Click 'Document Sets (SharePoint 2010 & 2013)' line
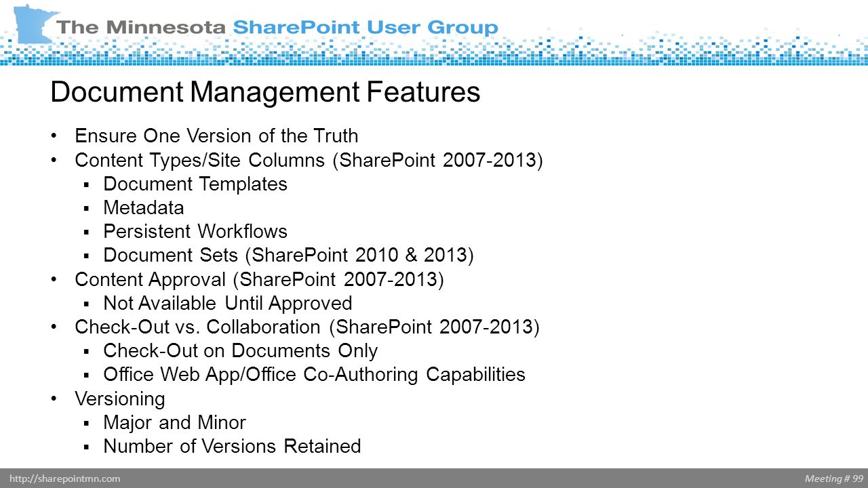 point(288,256)
